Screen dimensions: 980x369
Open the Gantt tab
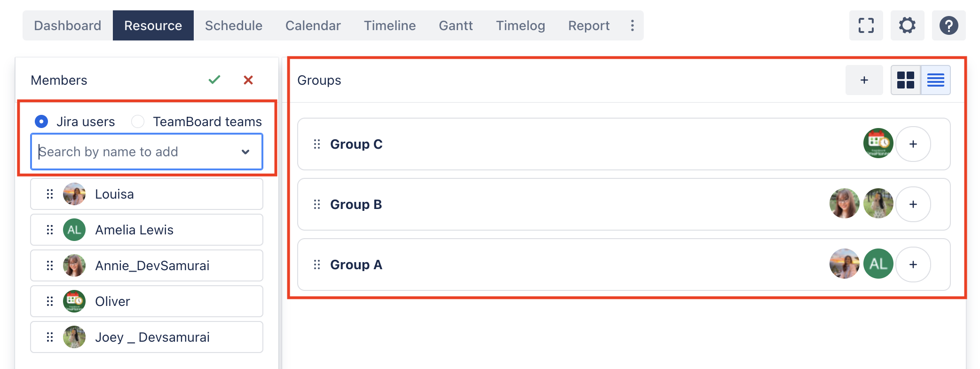point(455,25)
